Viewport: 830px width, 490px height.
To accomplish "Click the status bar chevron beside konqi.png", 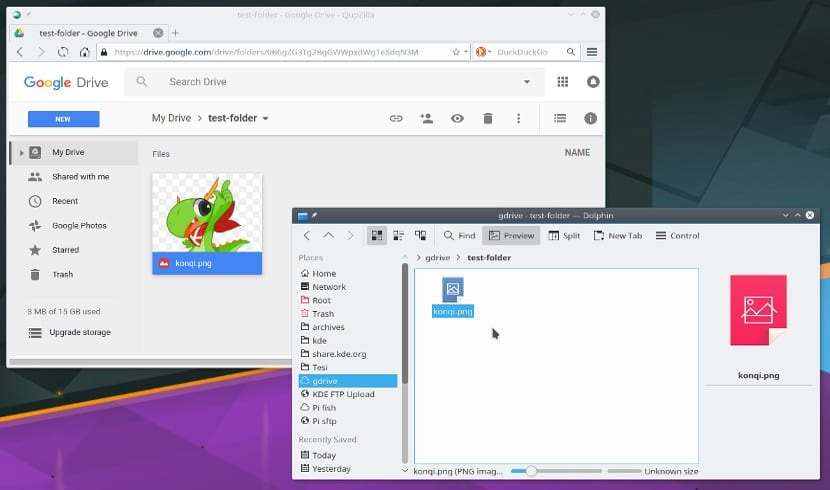I will coord(405,471).
